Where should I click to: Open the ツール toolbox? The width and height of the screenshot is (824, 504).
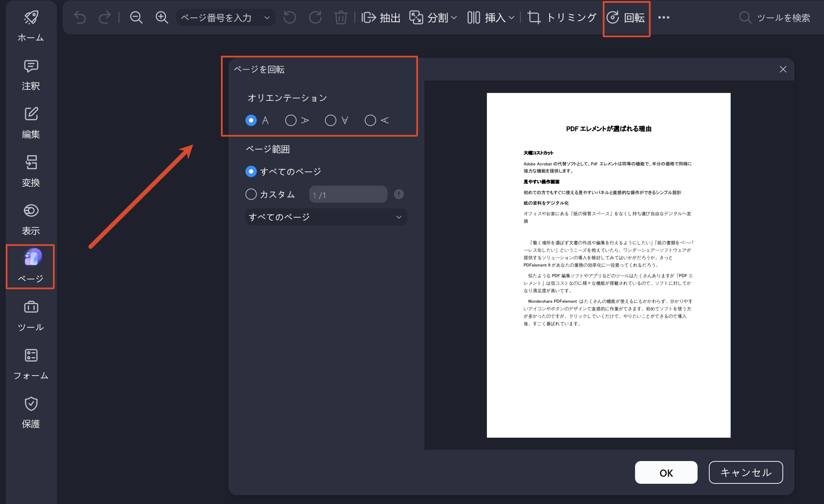[x=31, y=316]
